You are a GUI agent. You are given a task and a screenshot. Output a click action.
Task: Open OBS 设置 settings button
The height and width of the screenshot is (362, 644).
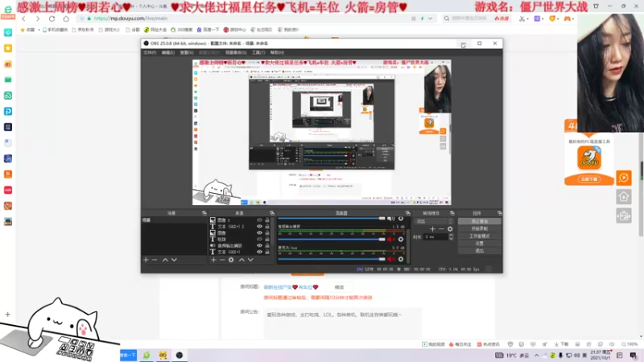[x=479, y=244]
